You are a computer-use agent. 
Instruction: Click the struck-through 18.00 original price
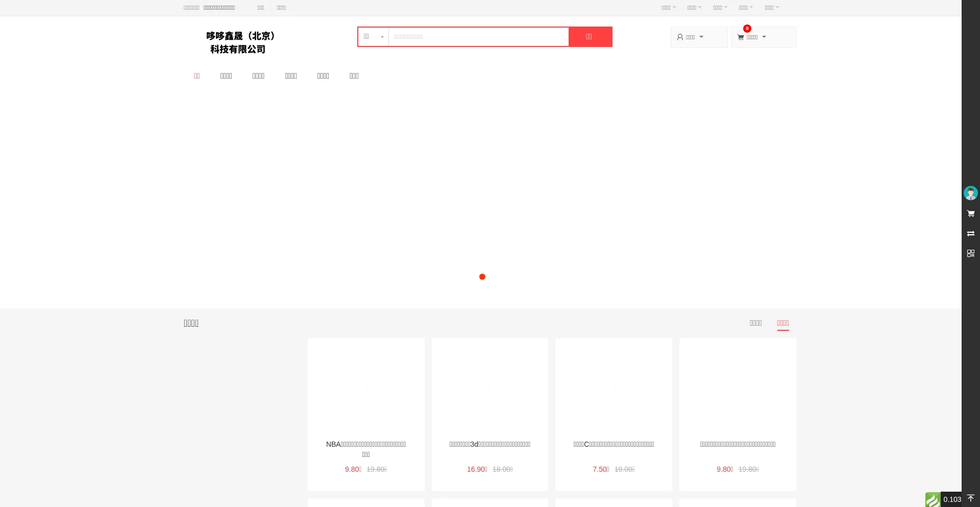coord(503,469)
